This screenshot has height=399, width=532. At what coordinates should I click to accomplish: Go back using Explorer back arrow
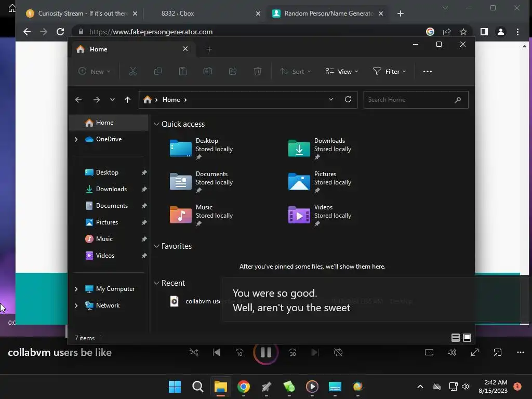[x=78, y=100]
